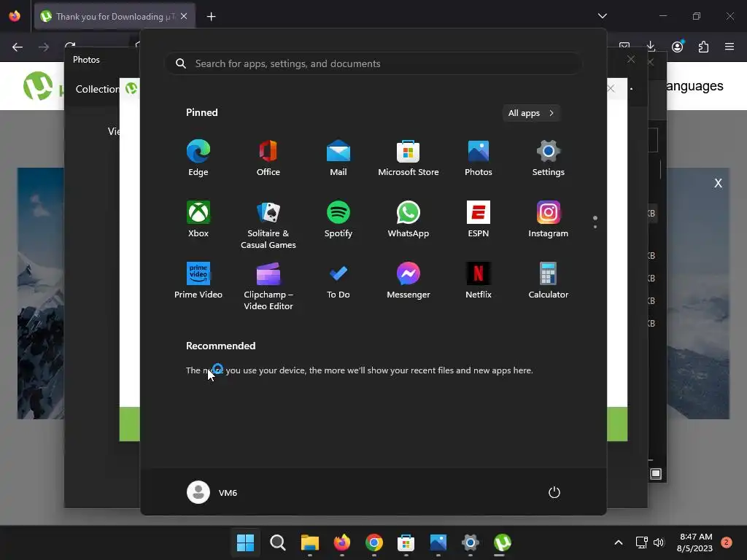Screen dimensions: 747x560
Task: Open the volume tray icon
Action: click(x=659, y=542)
